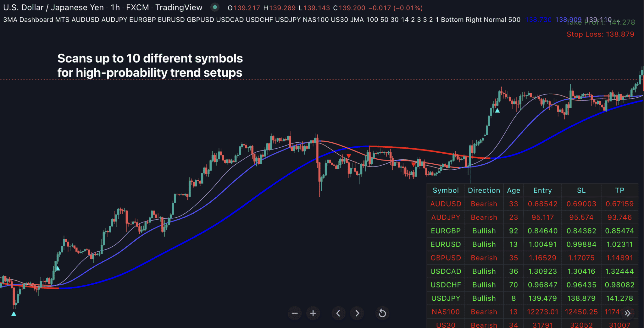644x328 pixels.
Task: Zoom out using the minus icon
Action: [295, 313]
